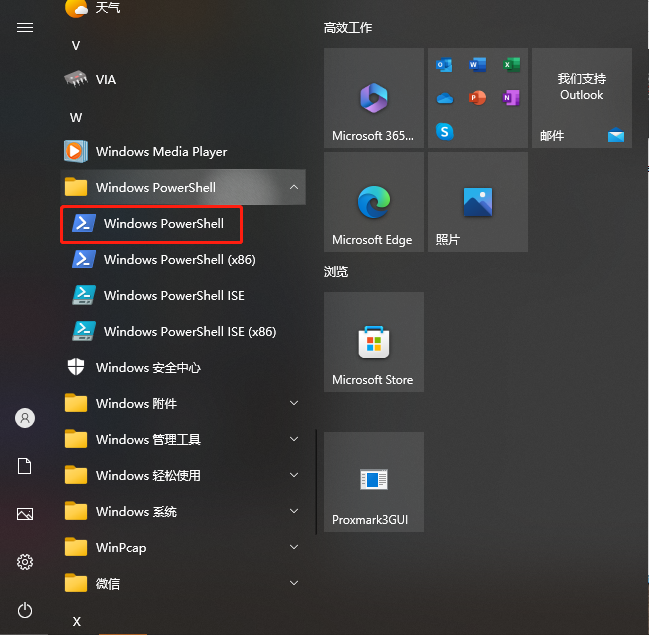
Task: Open Skype icon in Office tile group
Action: pos(445,132)
